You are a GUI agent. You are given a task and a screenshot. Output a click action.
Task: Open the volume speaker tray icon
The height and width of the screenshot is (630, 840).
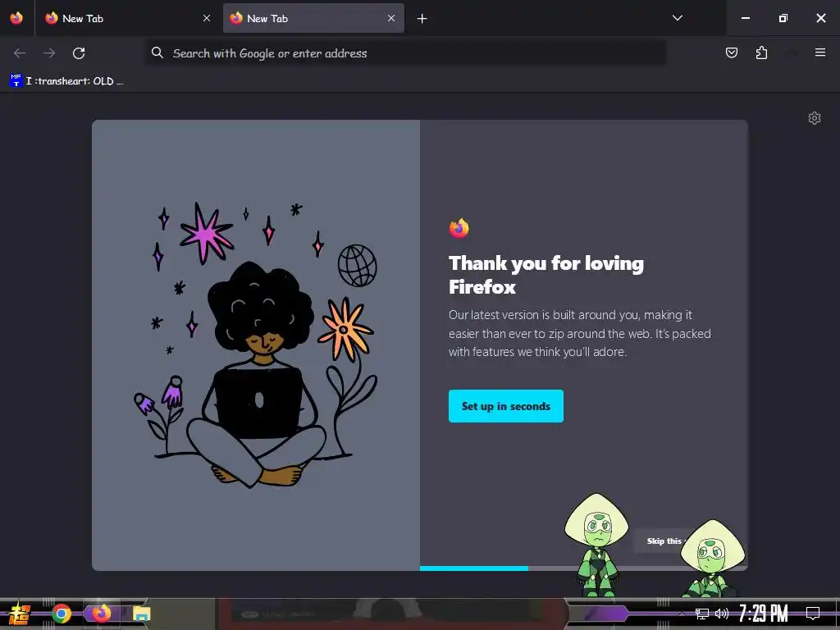pos(722,614)
